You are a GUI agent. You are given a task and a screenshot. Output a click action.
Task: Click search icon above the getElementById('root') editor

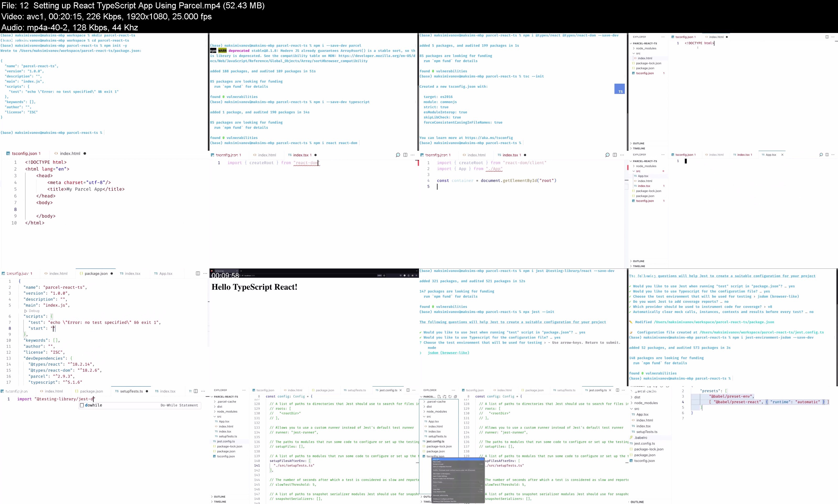[607, 155]
